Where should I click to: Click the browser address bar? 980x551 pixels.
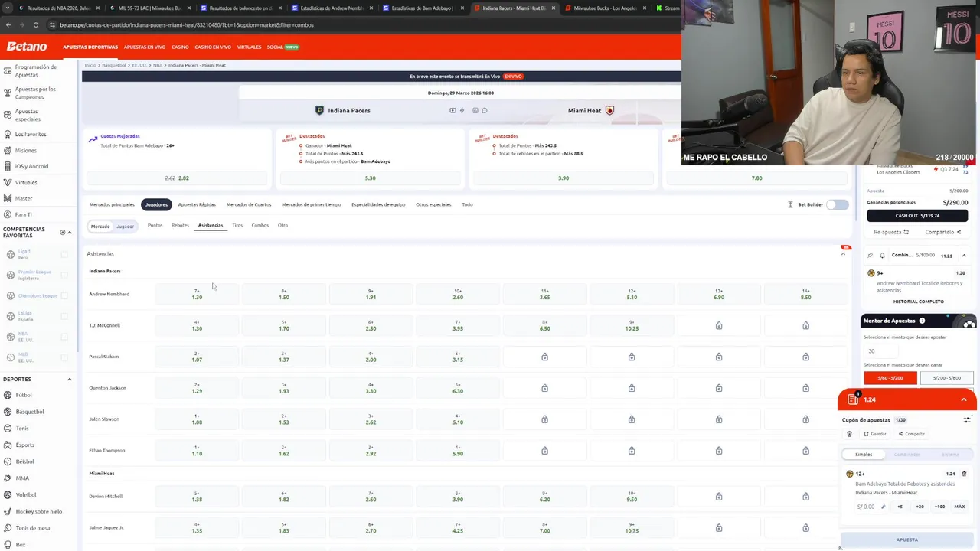[x=360, y=24]
